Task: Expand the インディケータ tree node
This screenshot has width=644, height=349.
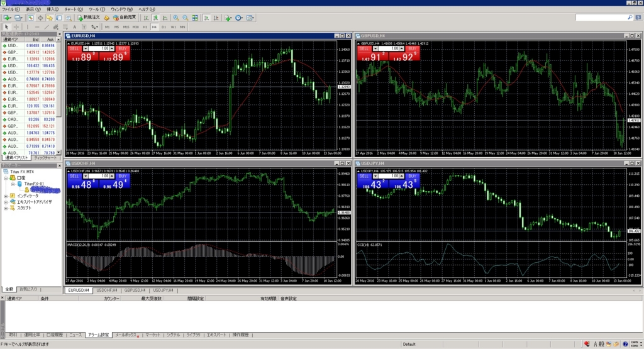Action: [x=6, y=196]
